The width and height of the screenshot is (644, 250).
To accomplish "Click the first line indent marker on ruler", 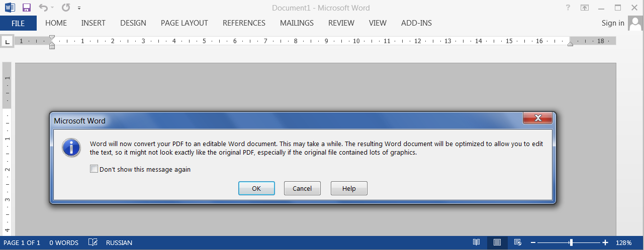I will 52,37.
